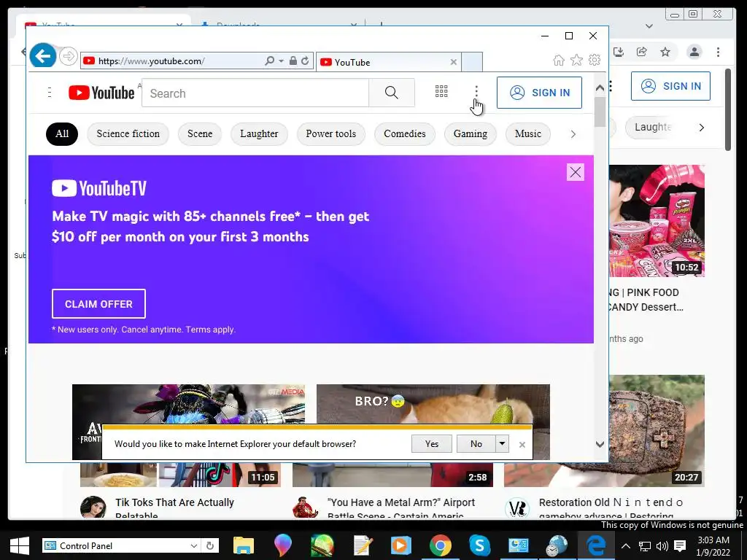Image resolution: width=747 pixels, height=560 pixels.
Task: Click the refresh icon in IE address bar
Action: (305, 61)
